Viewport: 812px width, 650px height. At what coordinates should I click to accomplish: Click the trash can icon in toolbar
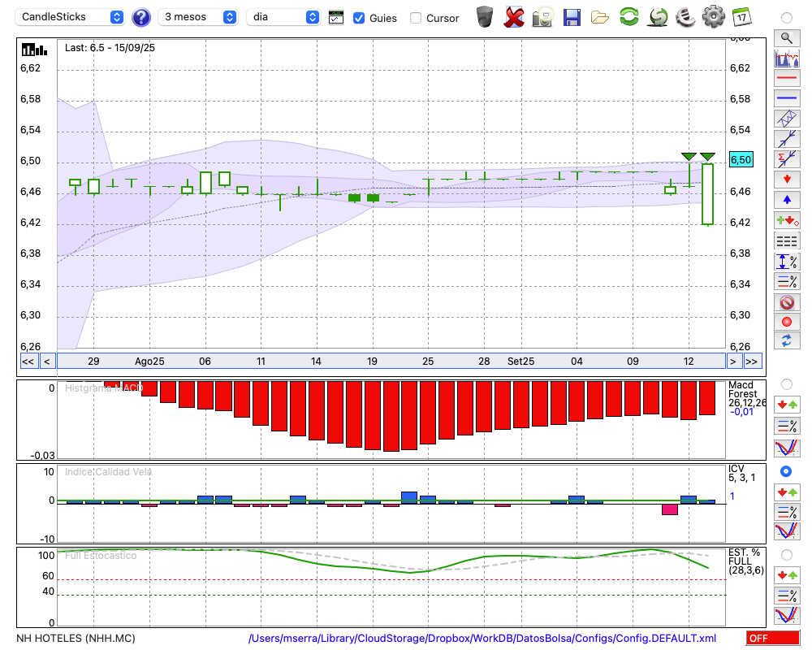(485, 17)
